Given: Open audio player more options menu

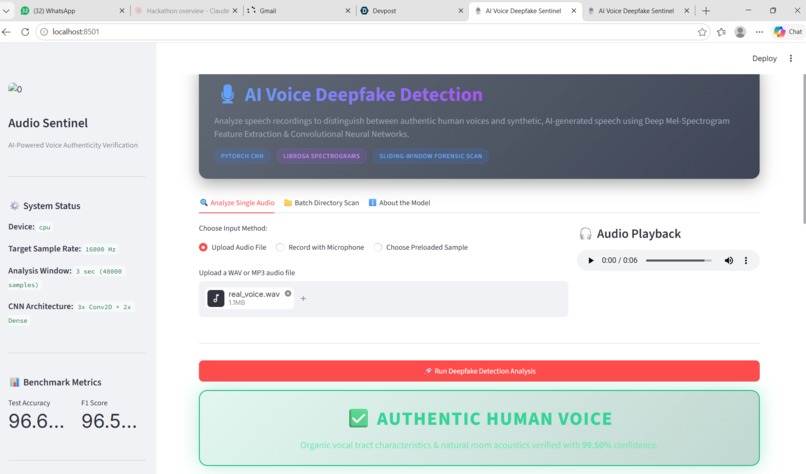Looking at the screenshot, I should [746, 261].
